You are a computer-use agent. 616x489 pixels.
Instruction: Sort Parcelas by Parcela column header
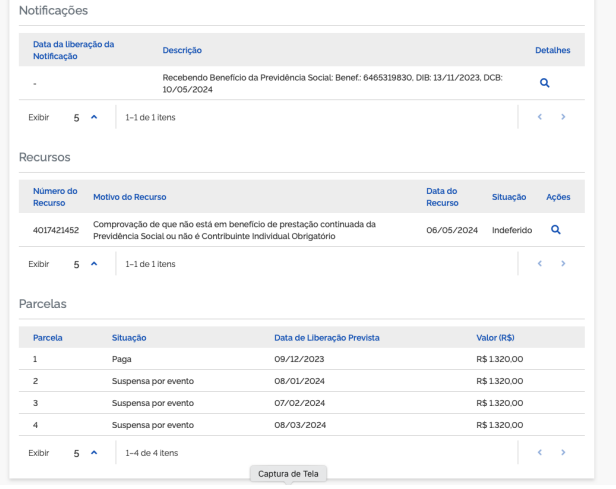coord(48,338)
